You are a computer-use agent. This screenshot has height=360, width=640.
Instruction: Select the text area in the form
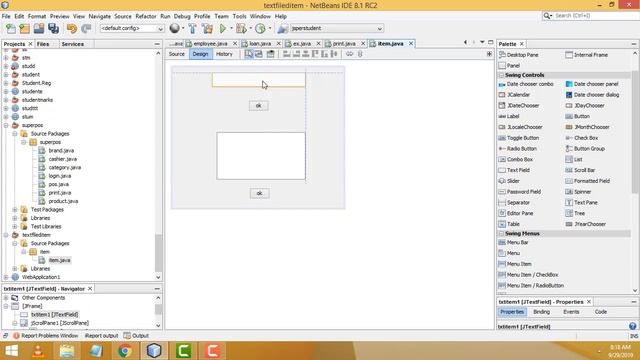[x=261, y=156]
